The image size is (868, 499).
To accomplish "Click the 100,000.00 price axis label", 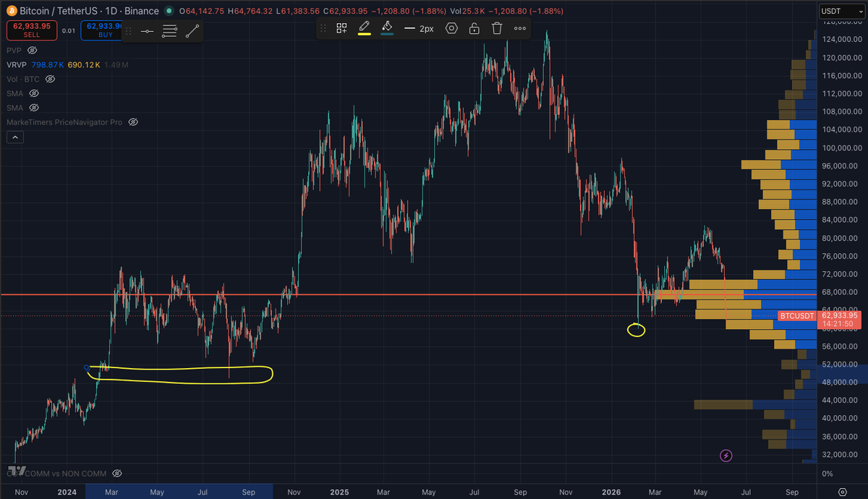I will click(842, 148).
